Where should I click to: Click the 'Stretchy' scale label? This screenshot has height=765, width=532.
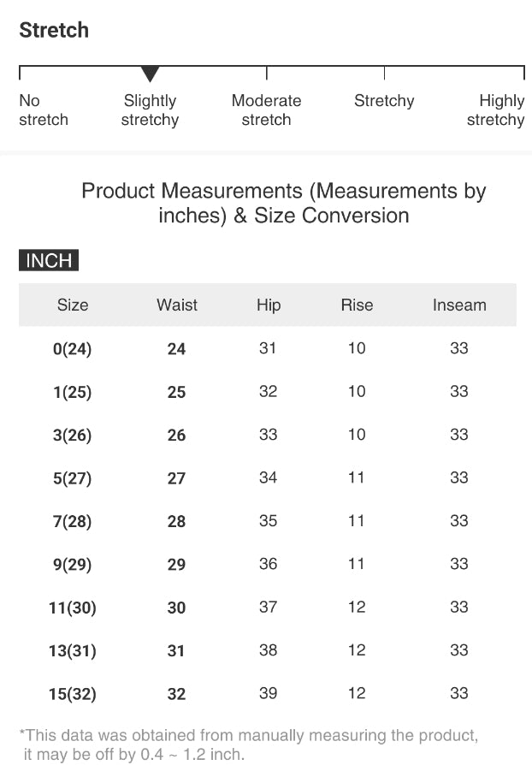point(384,101)
